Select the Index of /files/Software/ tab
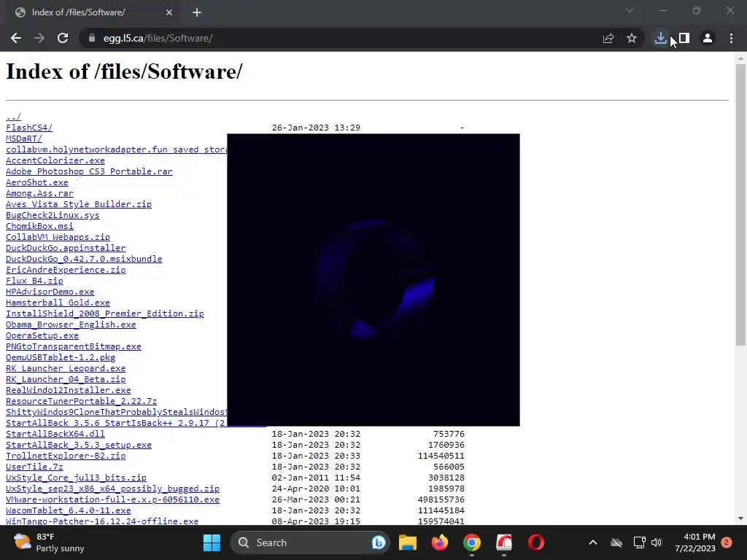The width and height of the screenshot is (747, 560). click(93, 12)
